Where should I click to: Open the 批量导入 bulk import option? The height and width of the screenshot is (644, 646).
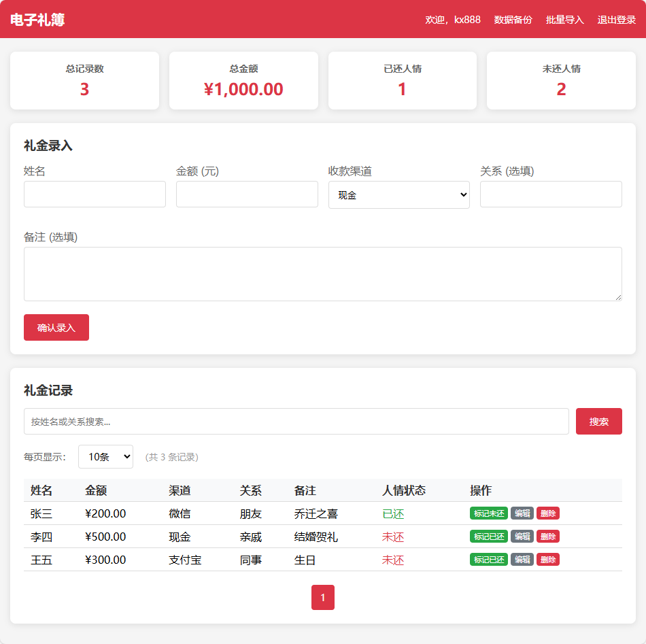click(563, 20)
